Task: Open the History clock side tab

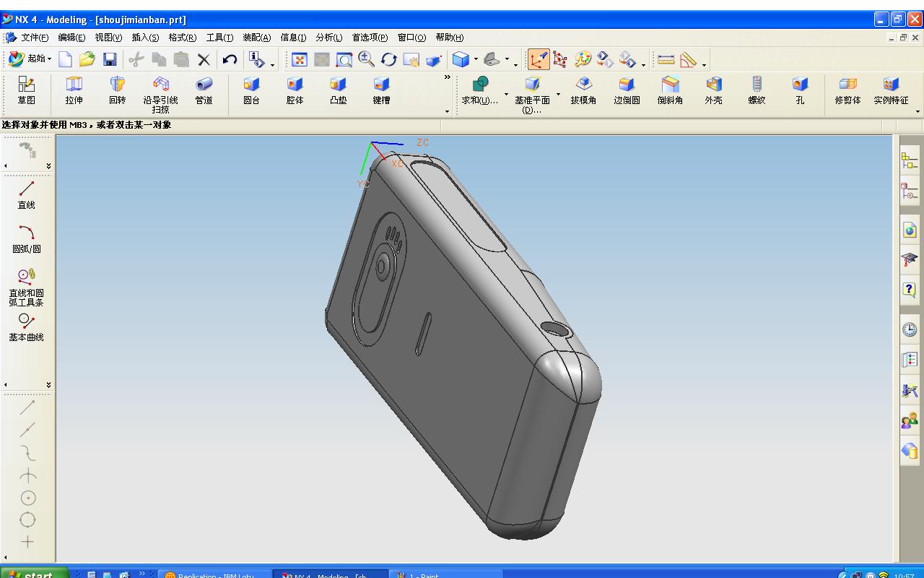Action: point(910,329)
